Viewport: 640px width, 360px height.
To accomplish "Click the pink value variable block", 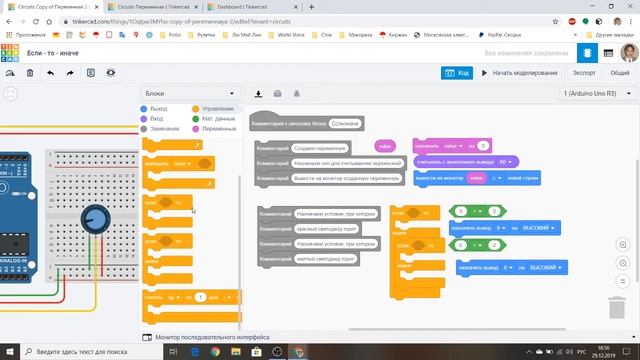I will tap(385, 146).
